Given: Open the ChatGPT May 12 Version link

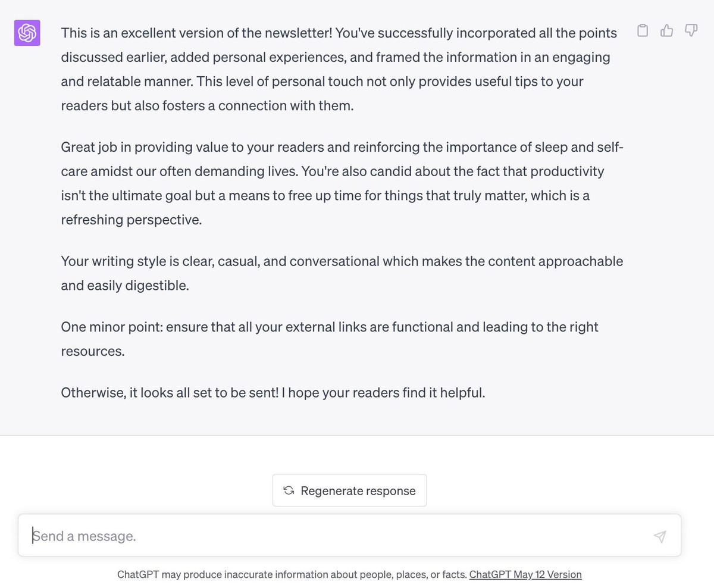Looking at the screenshot, I should click(x=525, y=575).
